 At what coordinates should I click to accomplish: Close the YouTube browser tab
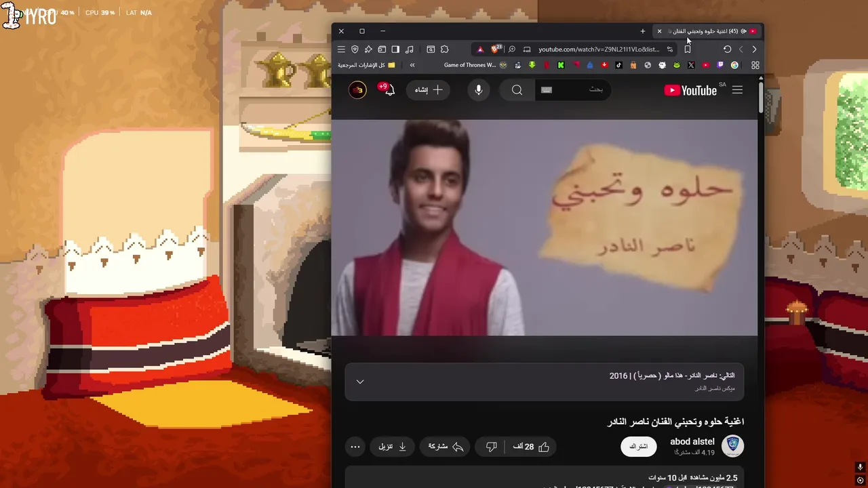pyautogui.click(x=659, y=31)
